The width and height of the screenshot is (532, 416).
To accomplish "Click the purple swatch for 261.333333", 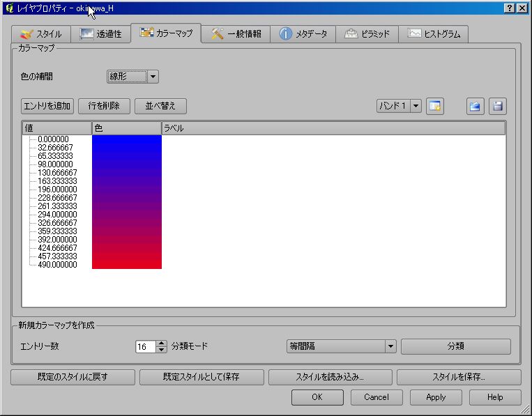I will click(x=127, y=206).
